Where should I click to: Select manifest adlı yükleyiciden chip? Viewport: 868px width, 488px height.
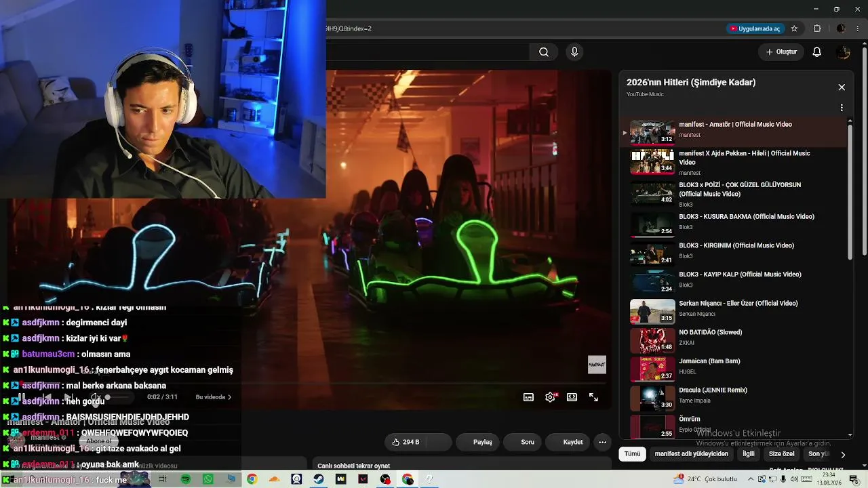[x=692, y=454]
